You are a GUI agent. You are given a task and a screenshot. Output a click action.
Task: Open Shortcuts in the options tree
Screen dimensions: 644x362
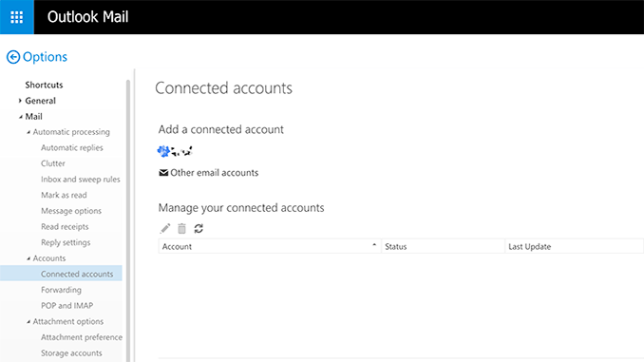pyautogui.click(x=44, y=85)
